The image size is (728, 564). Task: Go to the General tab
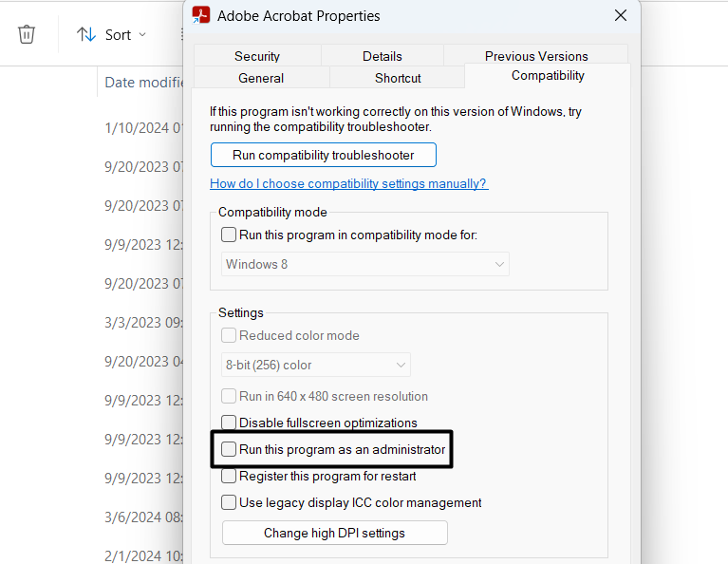(x=261, y=78)
